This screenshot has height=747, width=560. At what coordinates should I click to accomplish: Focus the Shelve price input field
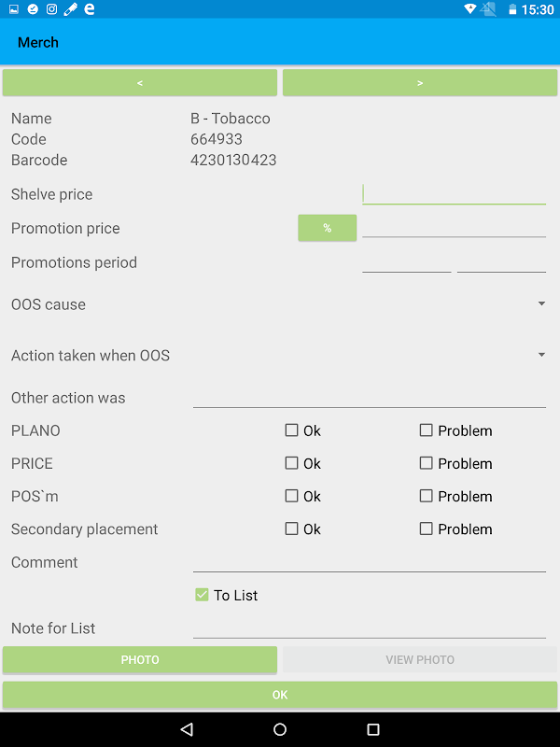coord(454,193)
